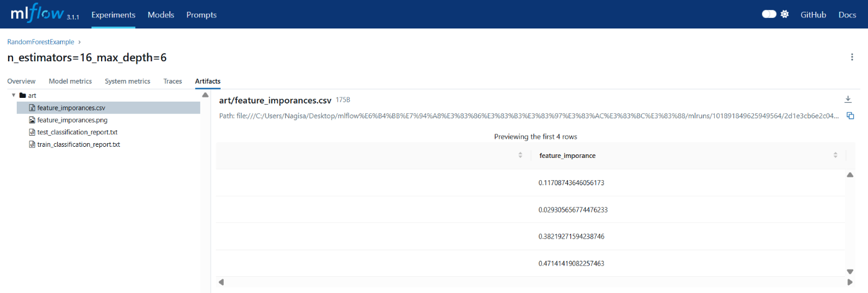
Task: Select the Artifacts tab
Action: 208,81
